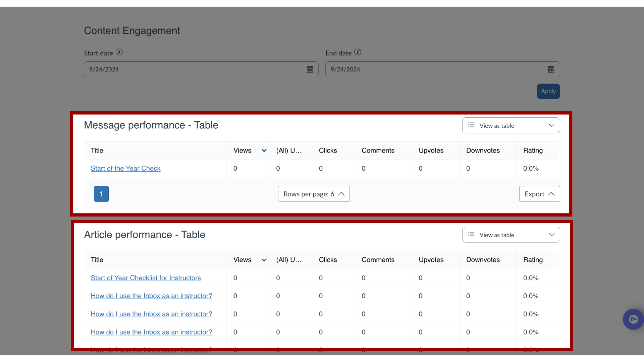Click Apply button to filter by date
This screenshot has height=362, width=644.
click(548, 91)
